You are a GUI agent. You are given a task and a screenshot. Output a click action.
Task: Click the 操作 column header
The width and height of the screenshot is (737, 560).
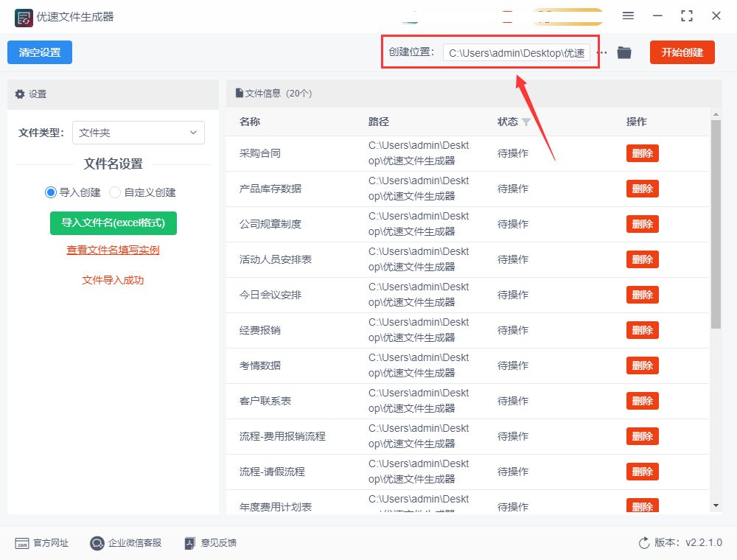tap(637, 122)
